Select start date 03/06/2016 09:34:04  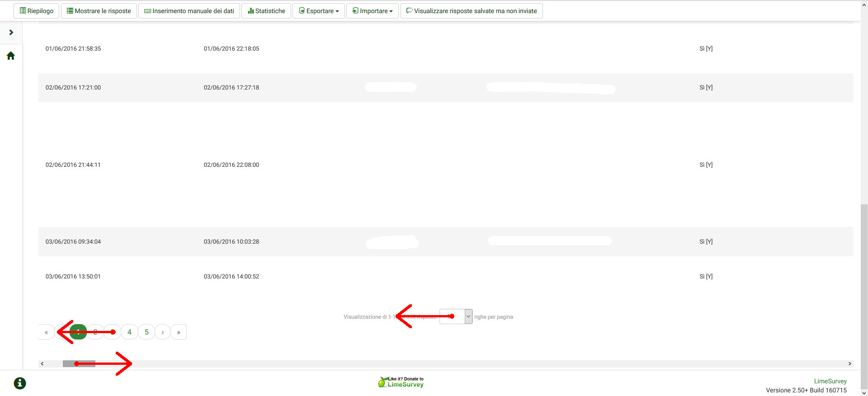tap(73, 242)
